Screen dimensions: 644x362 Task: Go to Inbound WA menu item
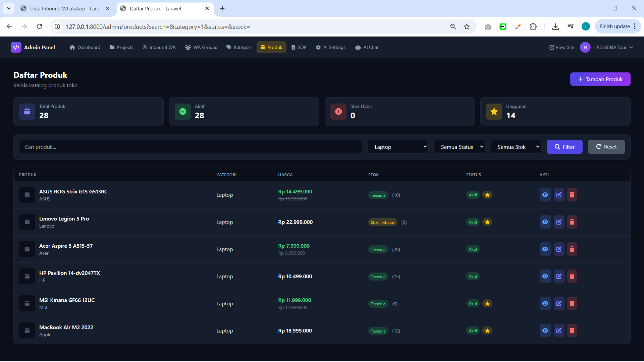[x=159, y=47]
